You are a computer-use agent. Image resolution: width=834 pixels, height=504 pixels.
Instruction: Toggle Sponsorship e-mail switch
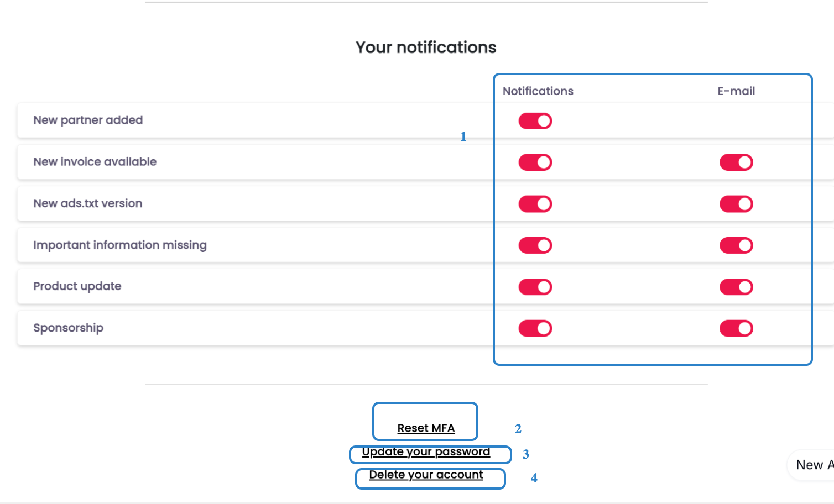[x=736, y=328]
